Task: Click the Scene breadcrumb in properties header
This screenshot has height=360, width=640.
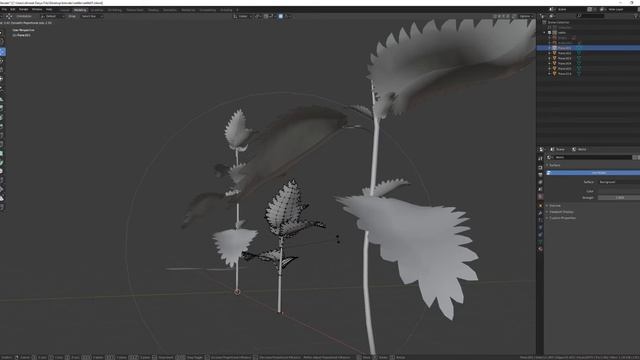Action: tap(558, 149)
